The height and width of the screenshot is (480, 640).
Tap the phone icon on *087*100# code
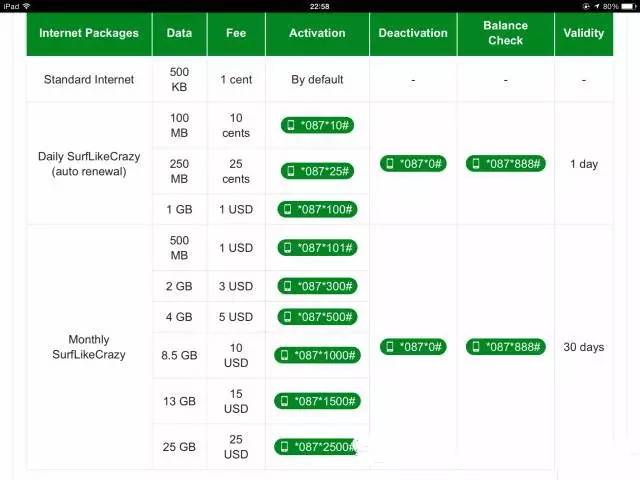288,210
